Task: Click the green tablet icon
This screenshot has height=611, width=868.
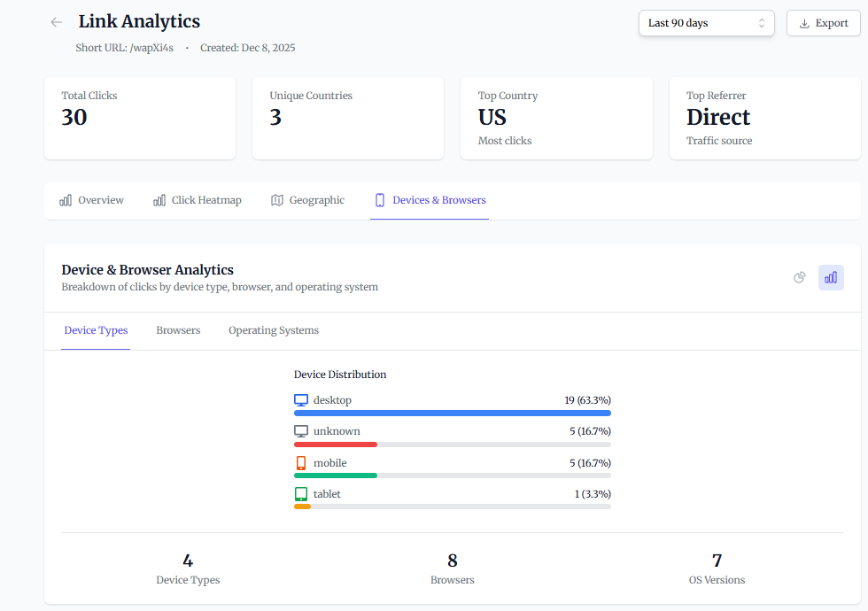Action: [301, 494]
